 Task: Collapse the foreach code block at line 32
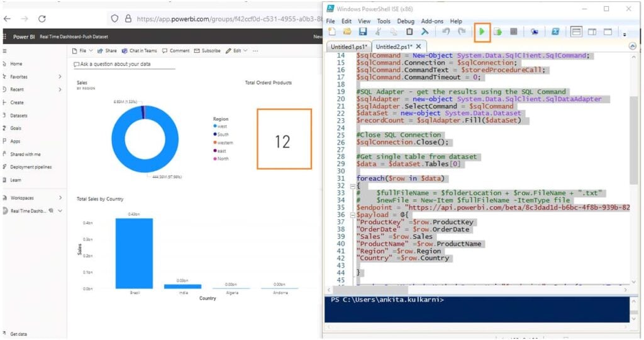coord(352,186)
